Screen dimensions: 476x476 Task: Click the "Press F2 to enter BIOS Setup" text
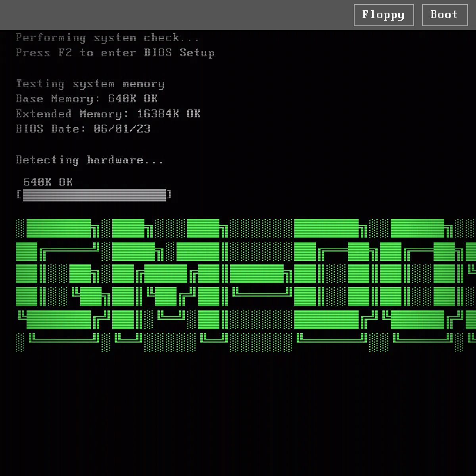pos(115,53)
